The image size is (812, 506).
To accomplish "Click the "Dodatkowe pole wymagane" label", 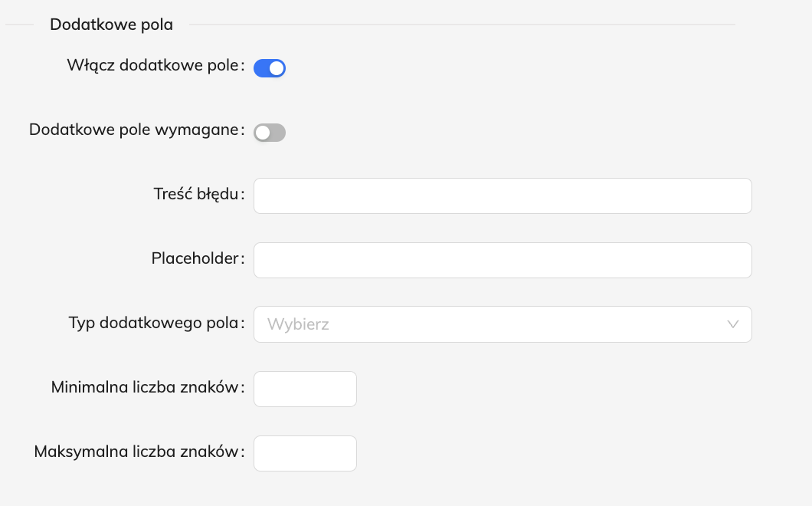I will coord(134,130).
